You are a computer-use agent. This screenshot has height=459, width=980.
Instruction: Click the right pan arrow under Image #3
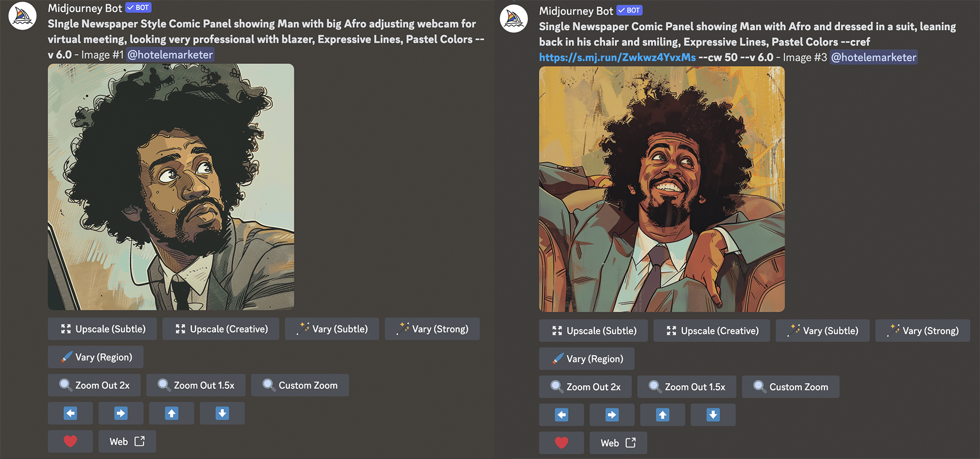612,415
